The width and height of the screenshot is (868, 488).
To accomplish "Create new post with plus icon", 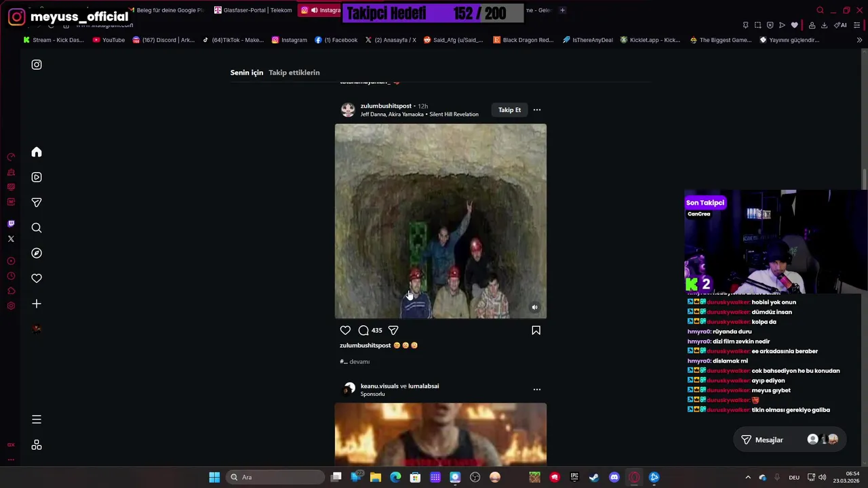I will (x=37, y=304).
